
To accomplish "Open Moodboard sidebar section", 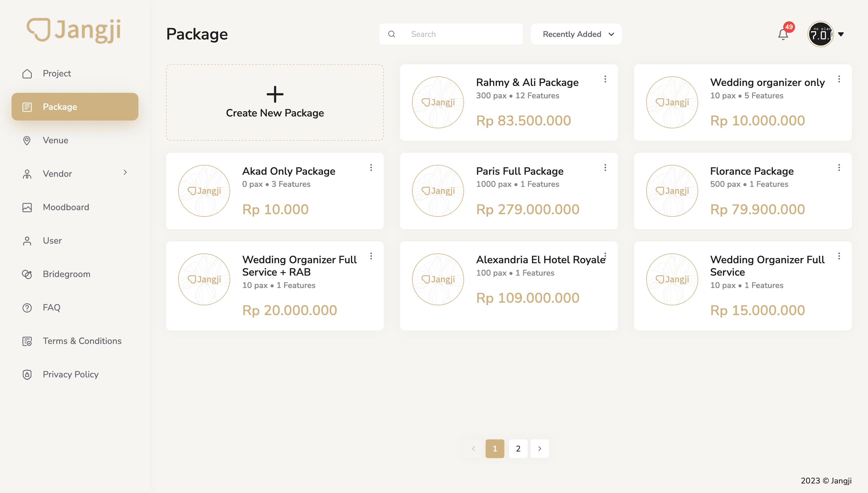I will point(75,207).
